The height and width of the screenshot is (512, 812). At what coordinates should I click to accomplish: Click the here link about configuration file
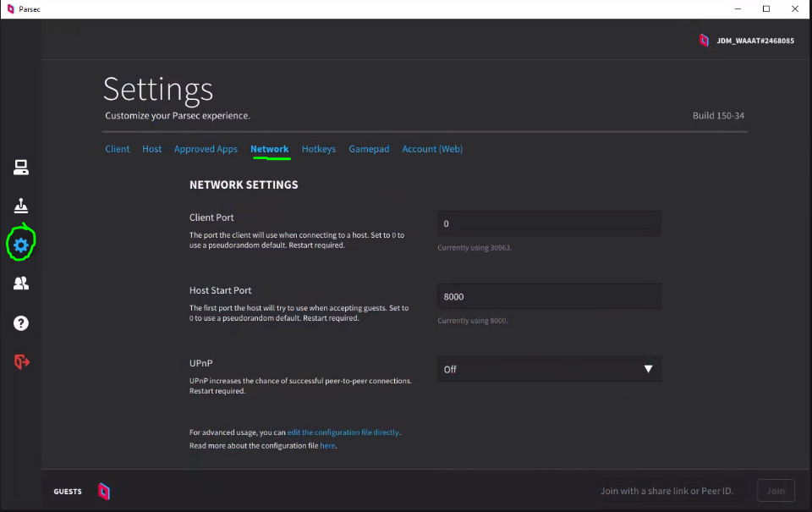pos(327,446)
